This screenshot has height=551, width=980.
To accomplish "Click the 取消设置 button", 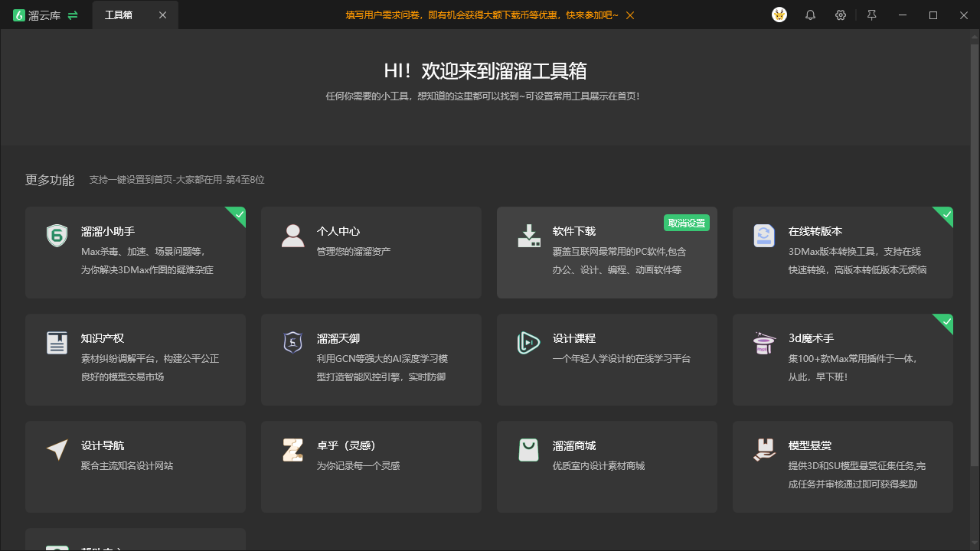I will pyautogui.click(x=687, y=223).
